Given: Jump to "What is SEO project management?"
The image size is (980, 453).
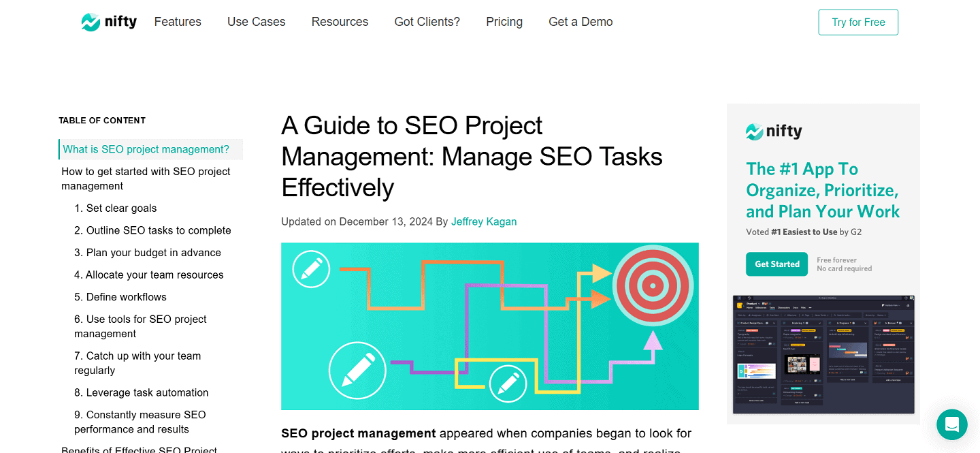Looking at the screenshot, I should point(147,149).
